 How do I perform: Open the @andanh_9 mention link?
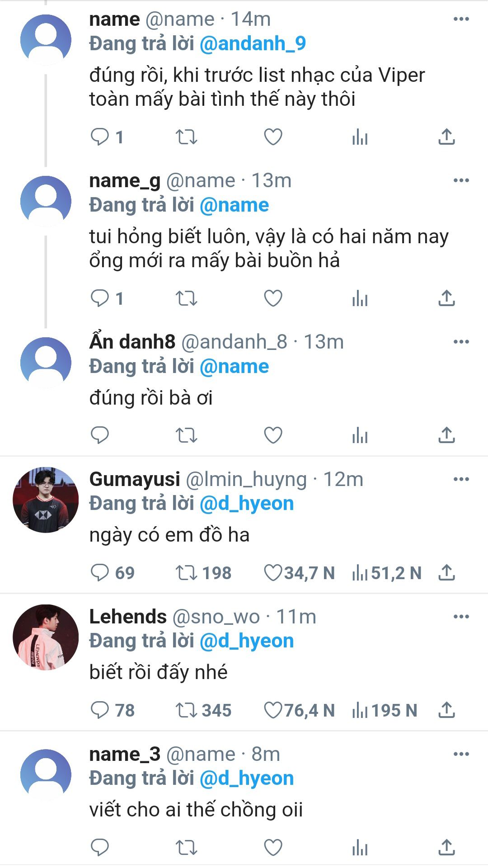pyautogui.click(x=253, y=44)
